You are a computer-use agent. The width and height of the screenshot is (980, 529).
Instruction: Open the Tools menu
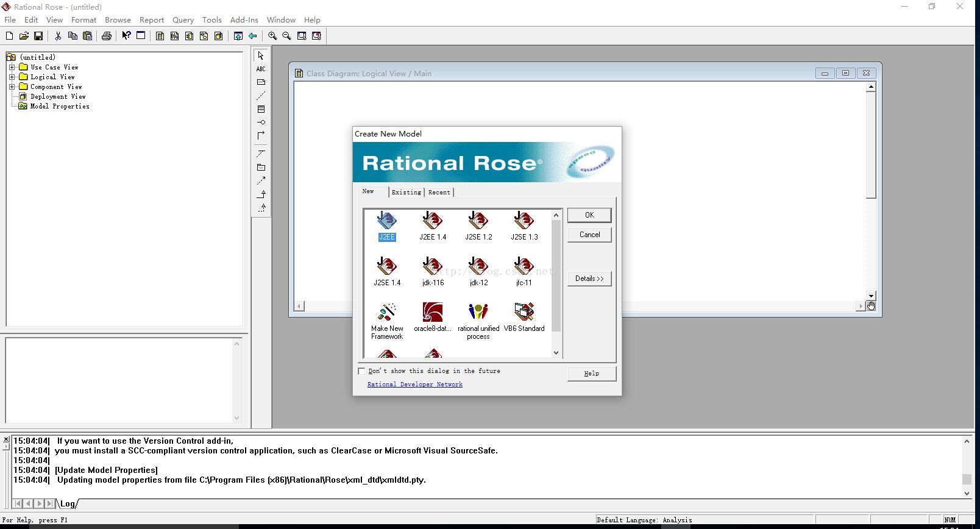[x=212, y=20]
